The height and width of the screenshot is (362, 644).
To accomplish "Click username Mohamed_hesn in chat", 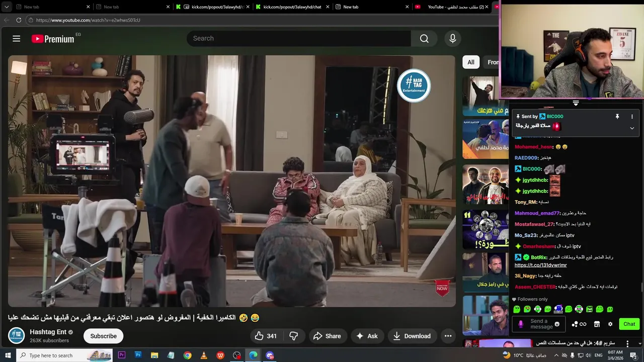I will point(533,147).
